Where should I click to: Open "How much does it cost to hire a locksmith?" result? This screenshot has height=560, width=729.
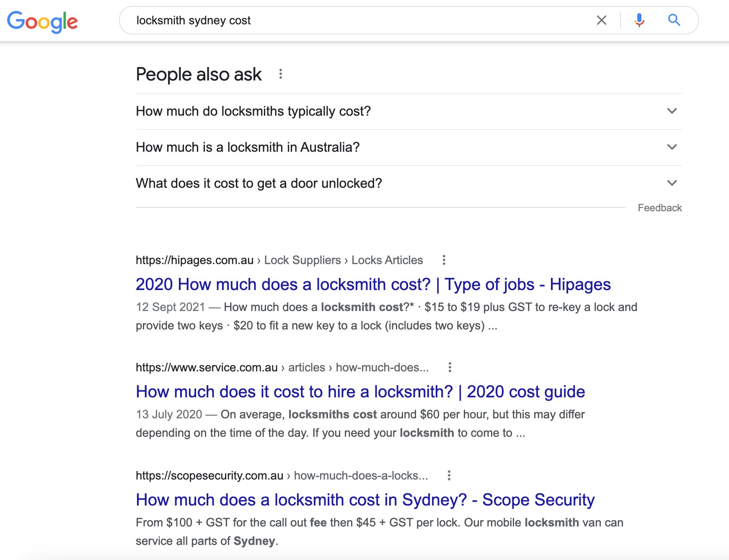360,391
